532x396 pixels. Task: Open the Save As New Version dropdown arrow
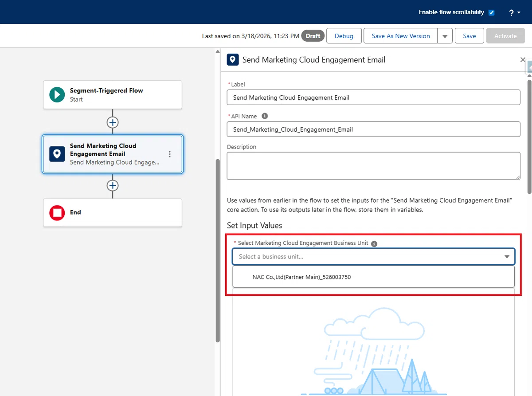pos(445,36)
